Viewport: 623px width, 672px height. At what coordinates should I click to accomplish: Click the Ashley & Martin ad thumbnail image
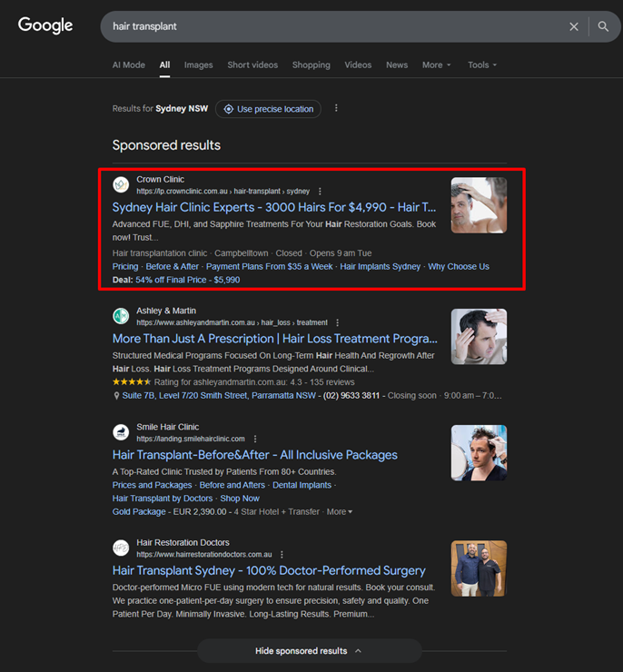[479, 336]
